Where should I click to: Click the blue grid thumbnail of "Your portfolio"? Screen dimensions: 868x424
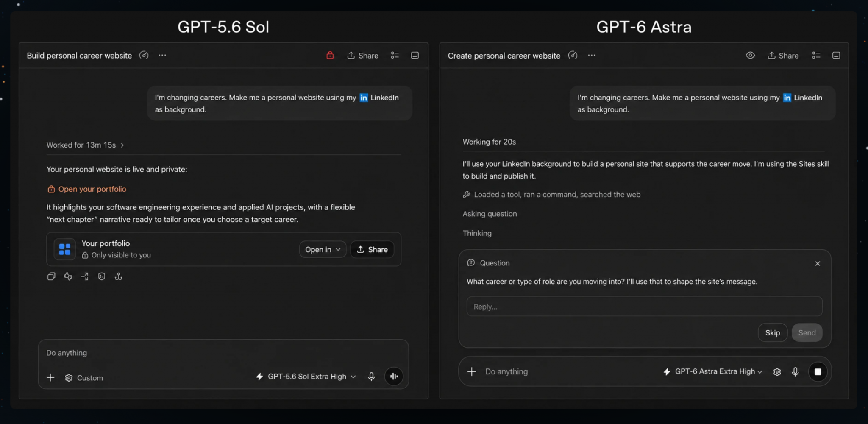pos(64,249)
